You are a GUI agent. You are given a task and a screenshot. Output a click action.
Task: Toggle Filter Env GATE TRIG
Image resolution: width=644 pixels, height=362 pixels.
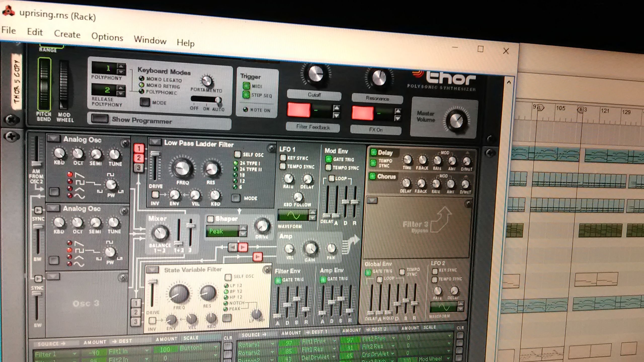[278, 280]
